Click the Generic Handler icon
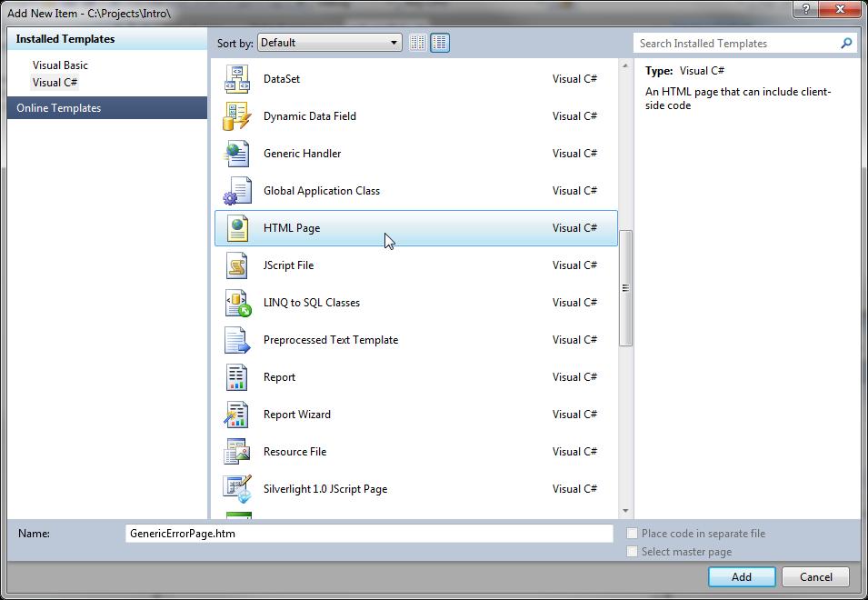 (237, 154)
